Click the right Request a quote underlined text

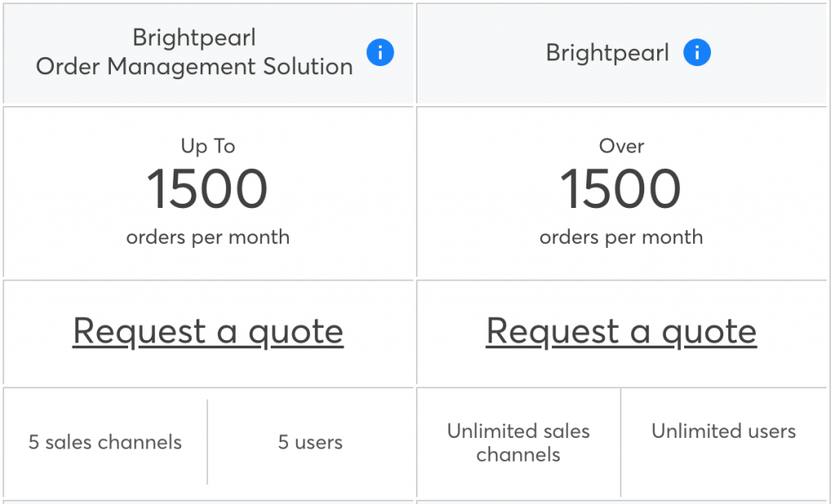tap(621, 331)
